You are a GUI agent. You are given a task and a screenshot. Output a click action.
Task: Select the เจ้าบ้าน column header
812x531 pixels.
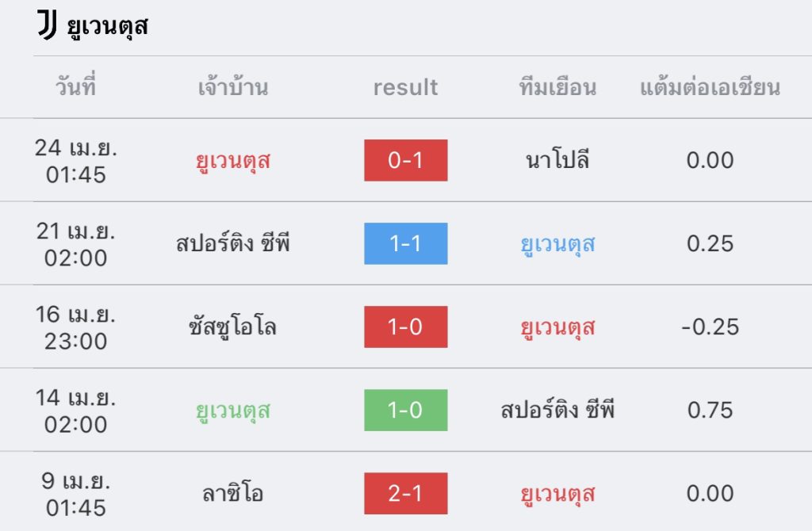[x=233, y=86]
